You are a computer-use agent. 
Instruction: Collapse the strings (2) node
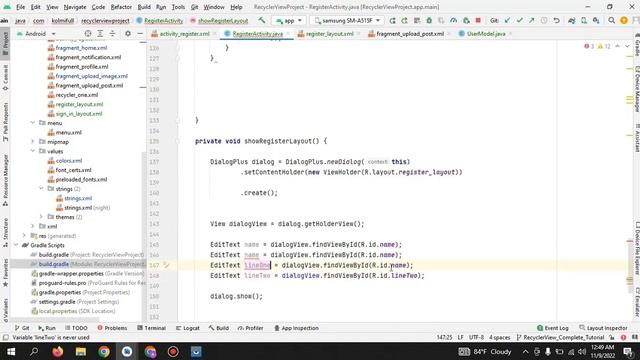click(x=41, y=189)
